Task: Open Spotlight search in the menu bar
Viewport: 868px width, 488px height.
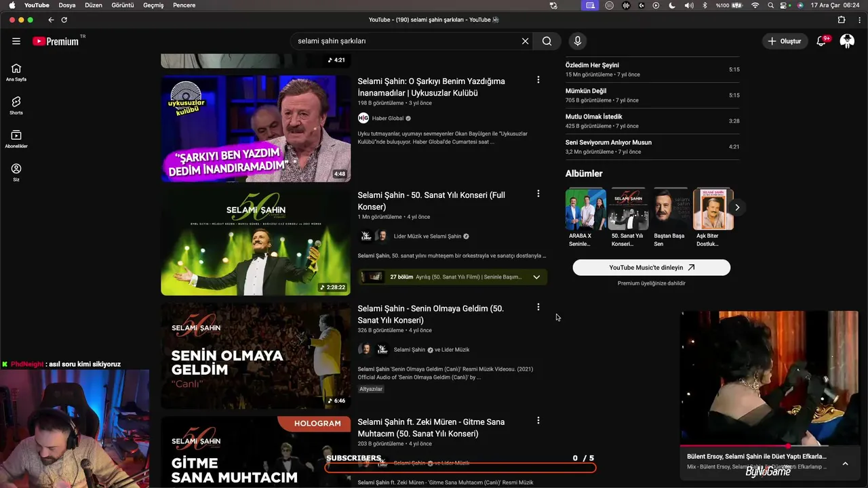Action: [x=771, y=5]
